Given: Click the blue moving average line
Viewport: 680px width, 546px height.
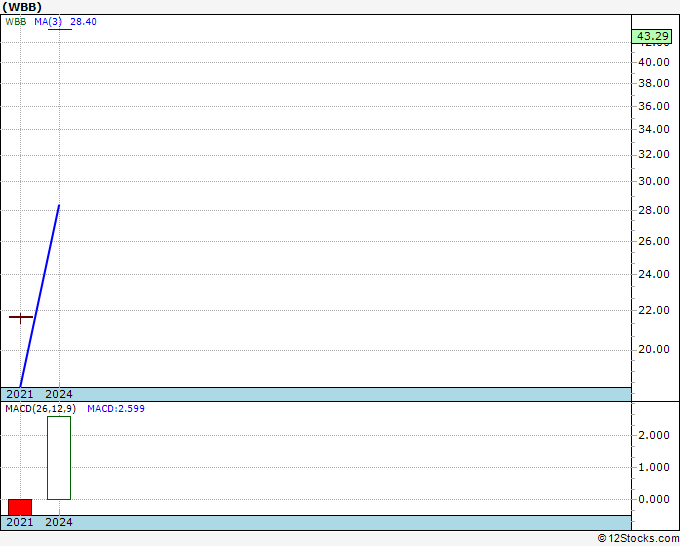Looking at the screenshot, I should [40, 295].
